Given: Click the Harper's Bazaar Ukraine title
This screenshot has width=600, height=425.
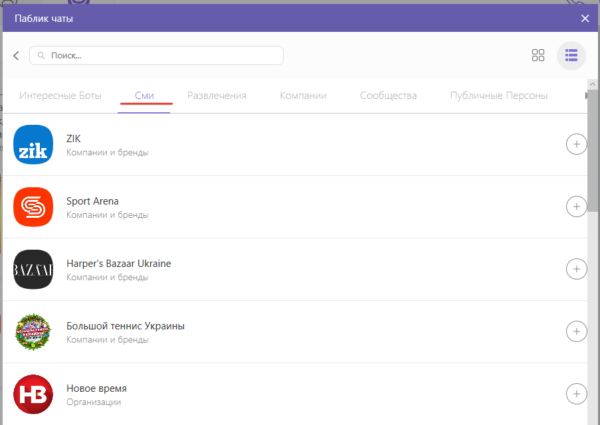Looking at the screenshot, I should pos(119,263).
